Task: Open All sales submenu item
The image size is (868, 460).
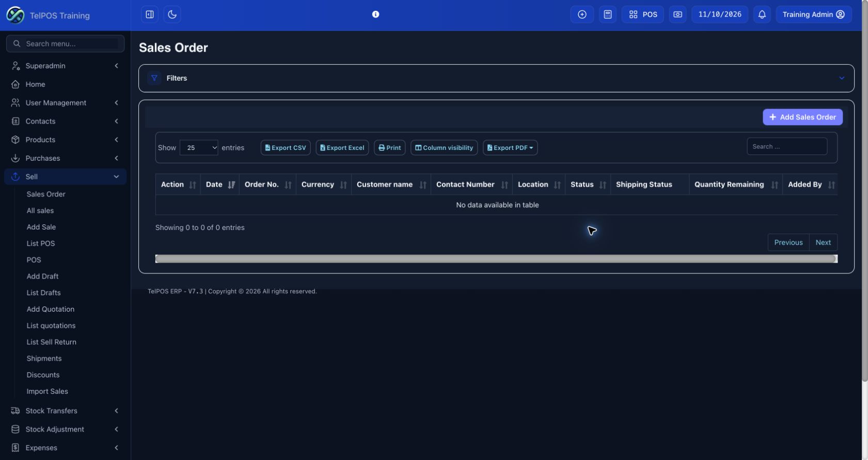Action: [40, 211]
